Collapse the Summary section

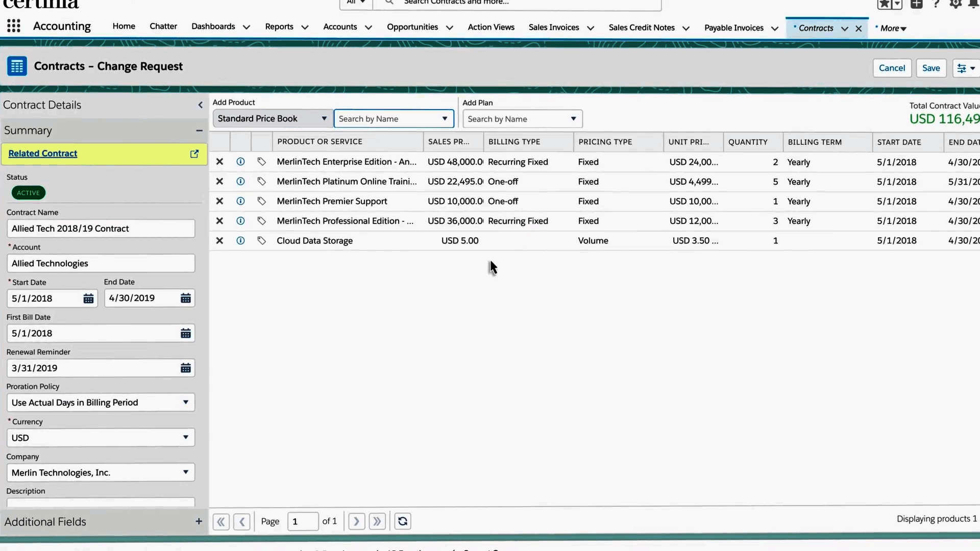[199, 131]
